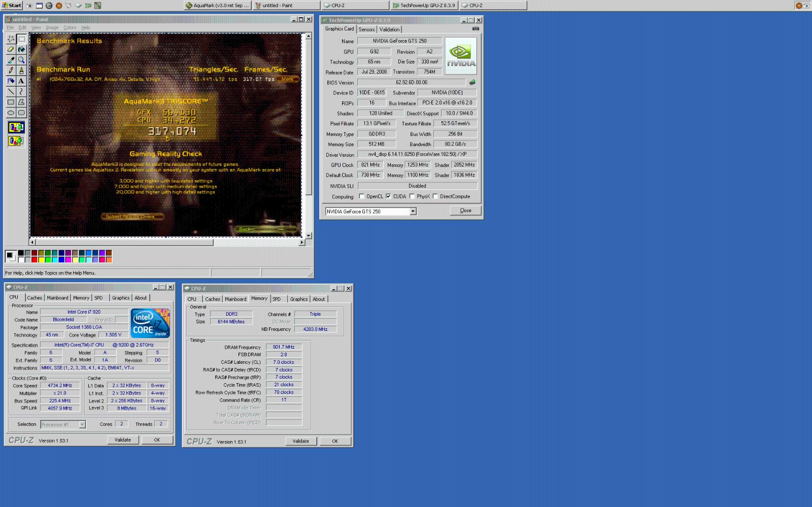The height and width of the screenshot is (507, 812).
Task: Switch to AquaMark taskbar button
Action: pyautogui.click(x=217, y=6)
